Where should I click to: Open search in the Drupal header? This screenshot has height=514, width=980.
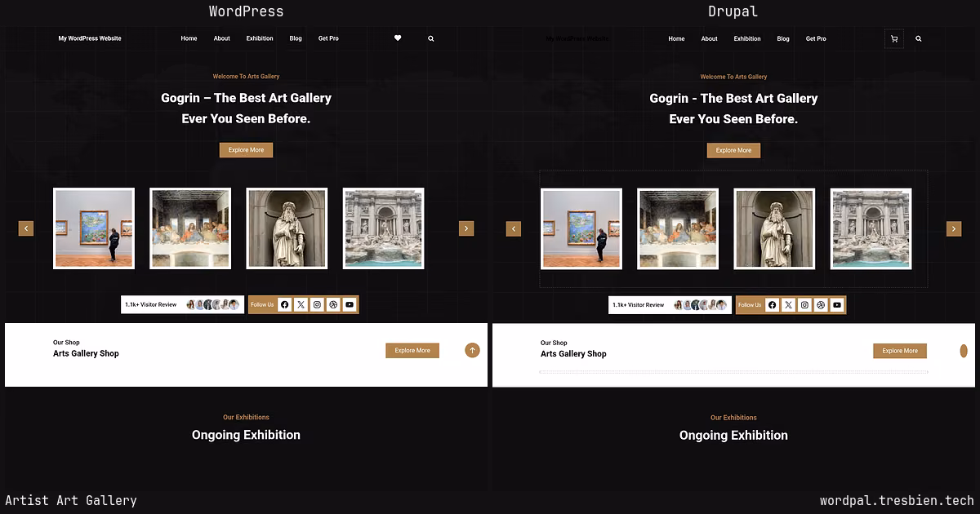919,38
